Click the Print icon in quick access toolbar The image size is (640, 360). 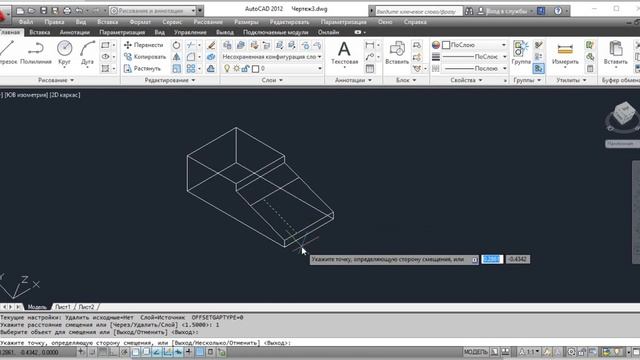pyautogui.click(x=67, y=11)
